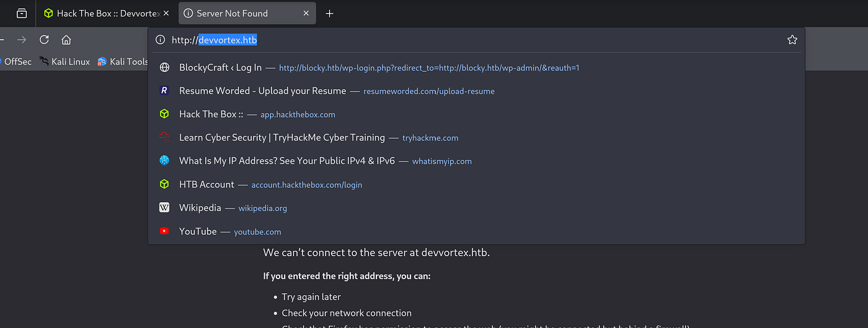This screenshot has height=328, width=868.
Task: Choose the Wikipedia suggestion
Action: click(476, 208)
